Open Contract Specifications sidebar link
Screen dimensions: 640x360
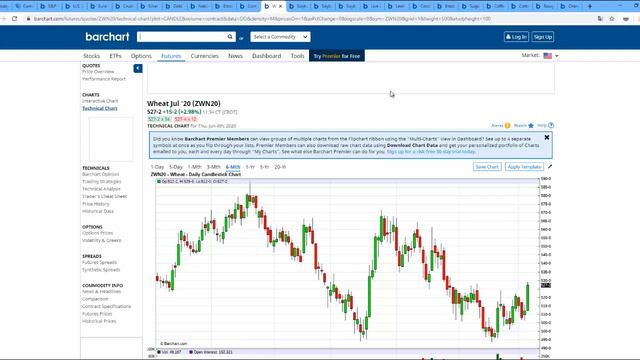coord(107,307)
